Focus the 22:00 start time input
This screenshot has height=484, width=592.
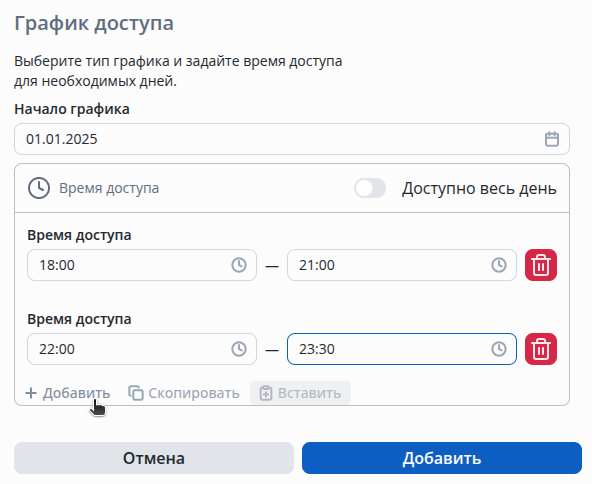(142, 349)
